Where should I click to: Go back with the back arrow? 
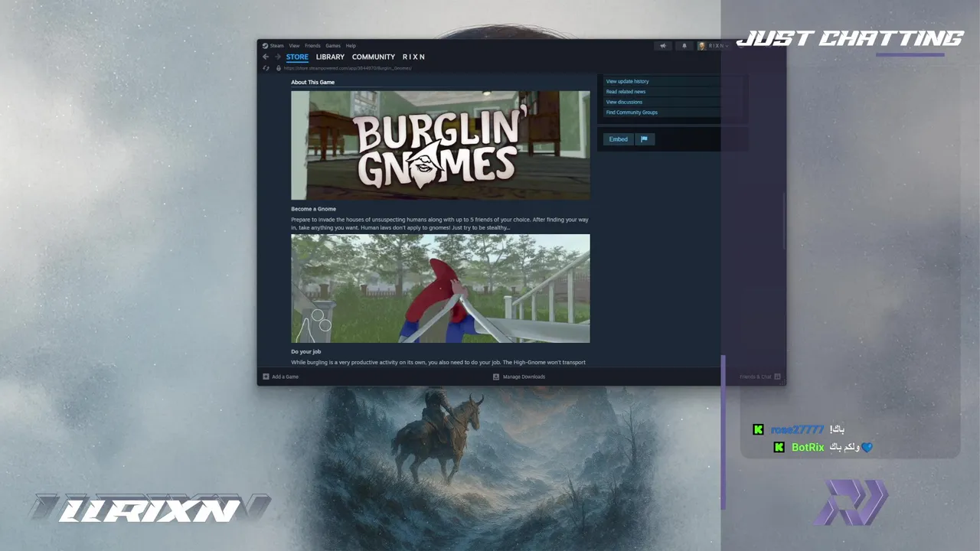pyautogui.click(x=266, y=57)
